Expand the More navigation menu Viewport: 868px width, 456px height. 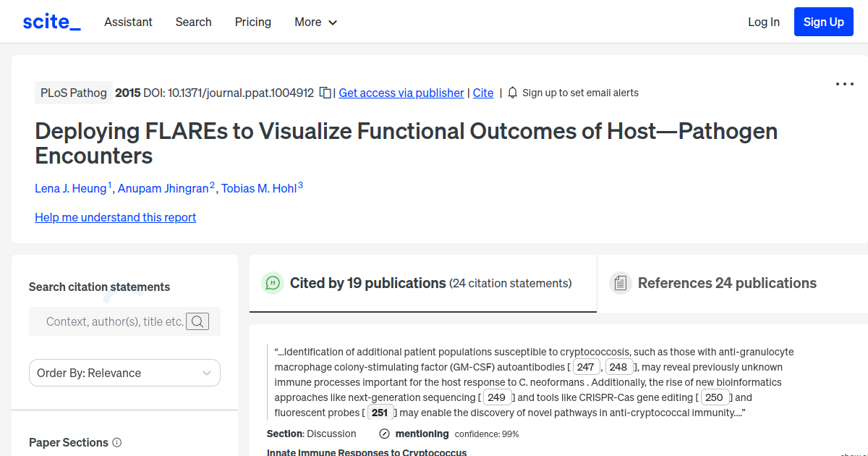pos(315,22)
